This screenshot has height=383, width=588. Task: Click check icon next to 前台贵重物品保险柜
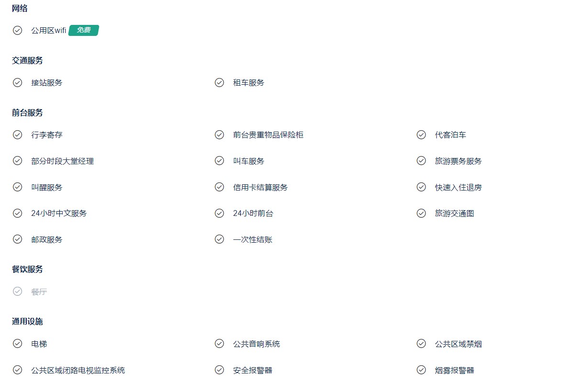click(219, 135)
